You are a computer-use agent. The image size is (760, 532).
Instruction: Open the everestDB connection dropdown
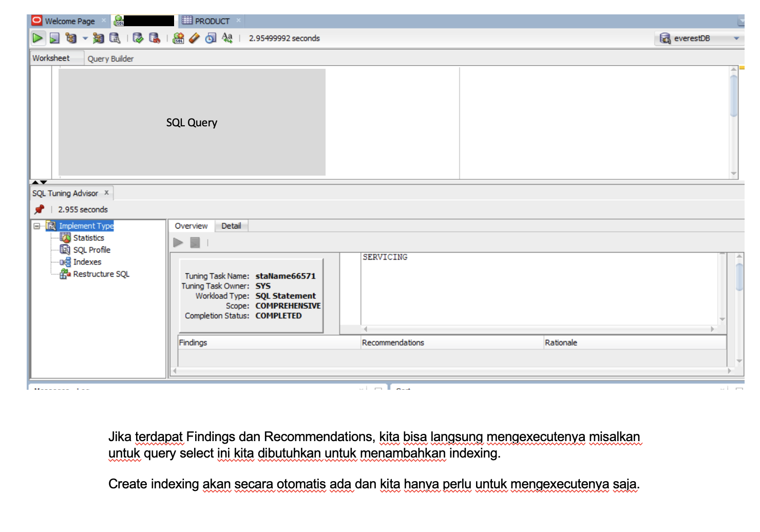736,39
